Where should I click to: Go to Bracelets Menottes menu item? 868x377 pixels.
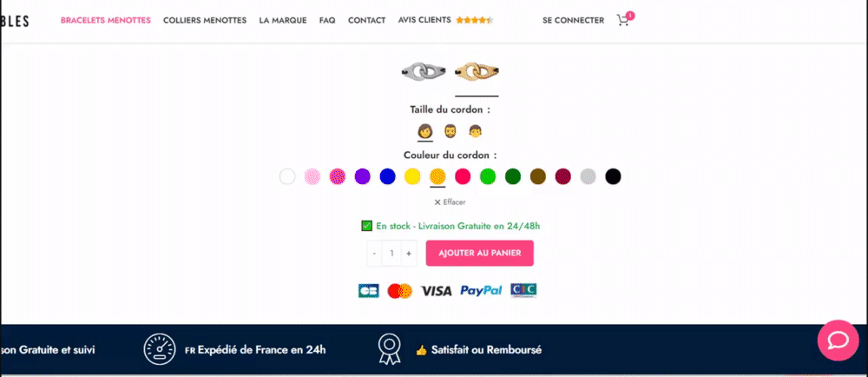click(106, 21)
